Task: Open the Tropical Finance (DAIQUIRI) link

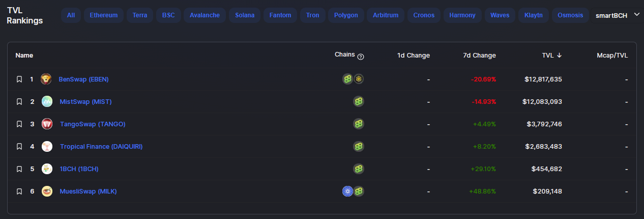Action: pos(101,147)
